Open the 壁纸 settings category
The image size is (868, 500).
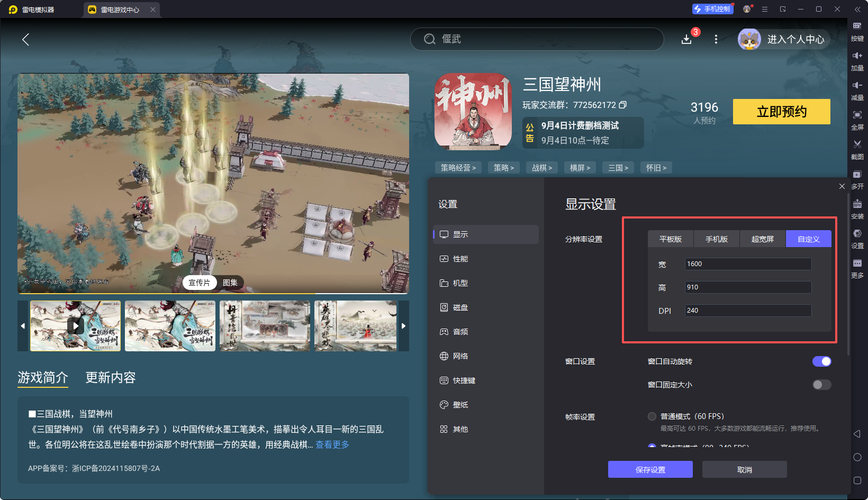point(486,405)
